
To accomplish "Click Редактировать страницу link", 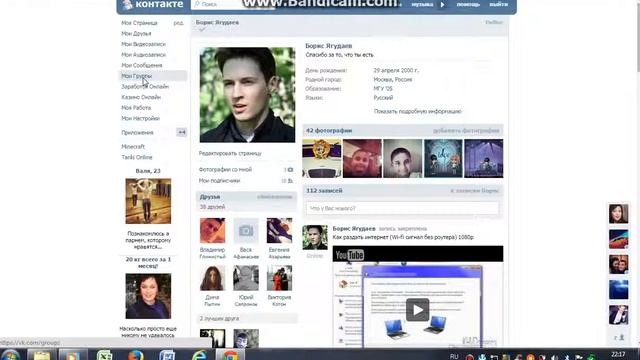I will pos(230,153).
